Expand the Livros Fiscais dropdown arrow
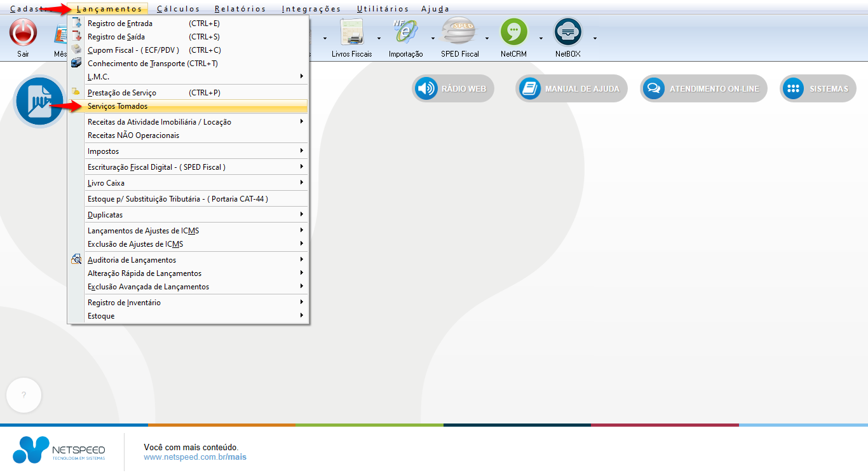This screenshot has height=475, width=868. coord(379,38)
